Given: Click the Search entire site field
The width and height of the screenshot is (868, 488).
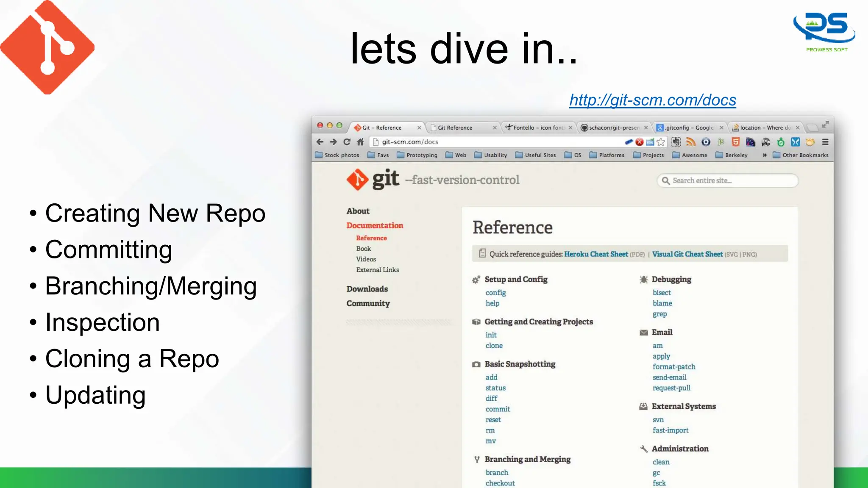Looking at the screenshot, I should [728, 181].
